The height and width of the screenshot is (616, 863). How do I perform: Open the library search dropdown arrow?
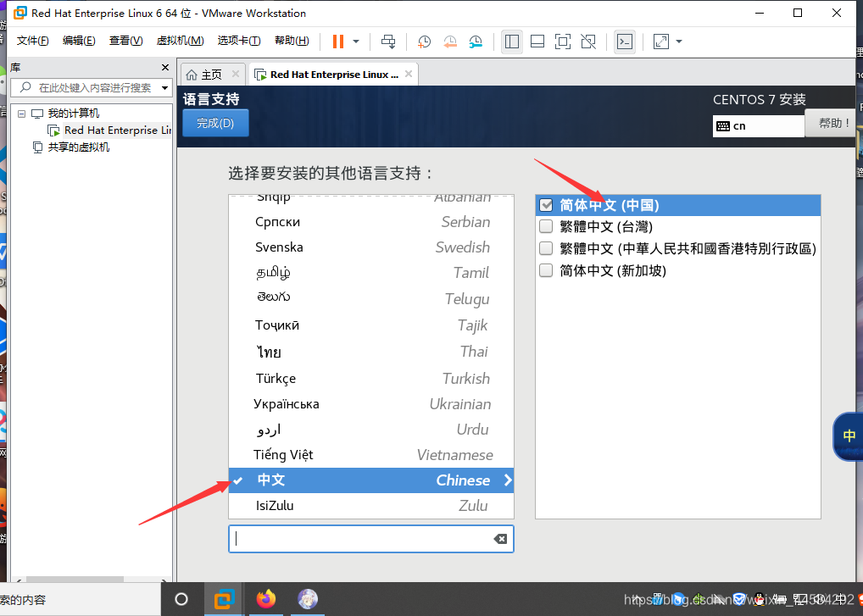[x=164, y=88]
